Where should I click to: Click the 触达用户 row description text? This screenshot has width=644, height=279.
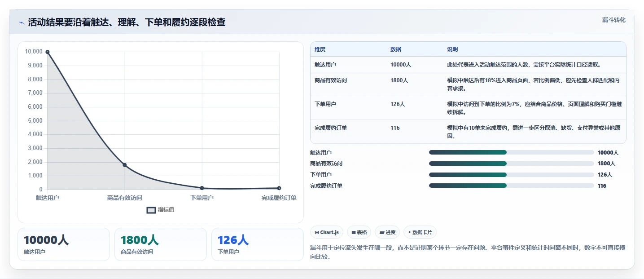point(524,65)
